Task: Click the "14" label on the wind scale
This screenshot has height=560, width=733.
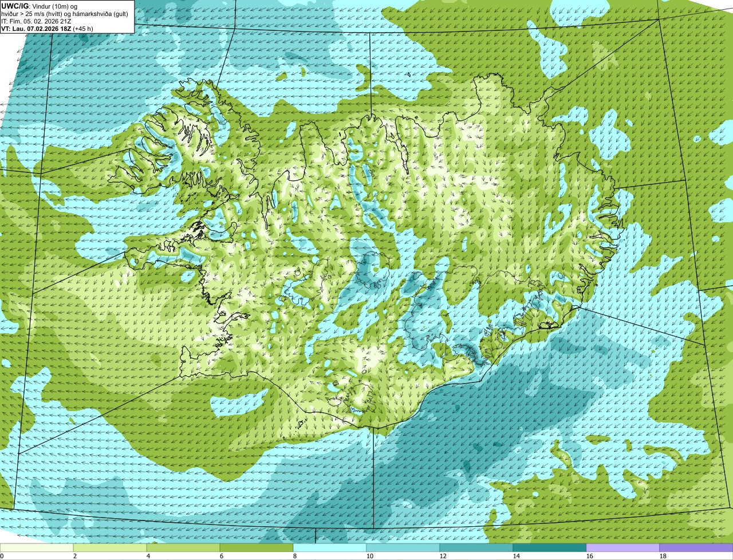Action: pyautogui.click(x=517, y=556)
